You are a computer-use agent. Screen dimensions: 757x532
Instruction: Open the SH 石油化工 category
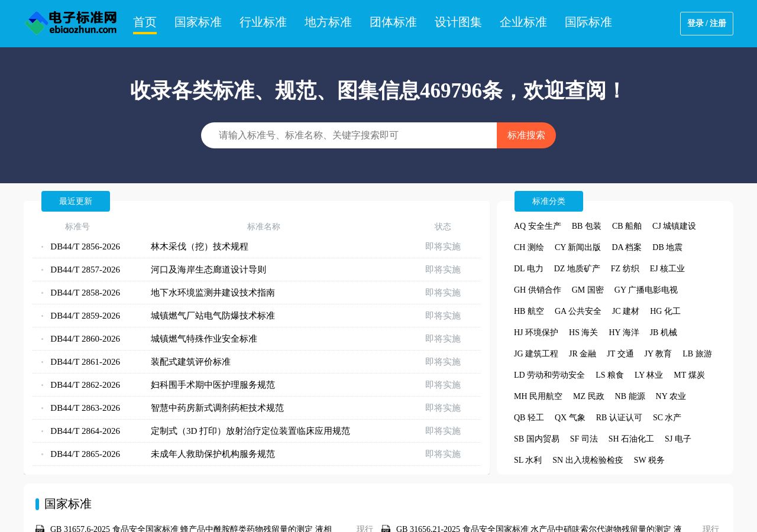click(x=631, y=439)
